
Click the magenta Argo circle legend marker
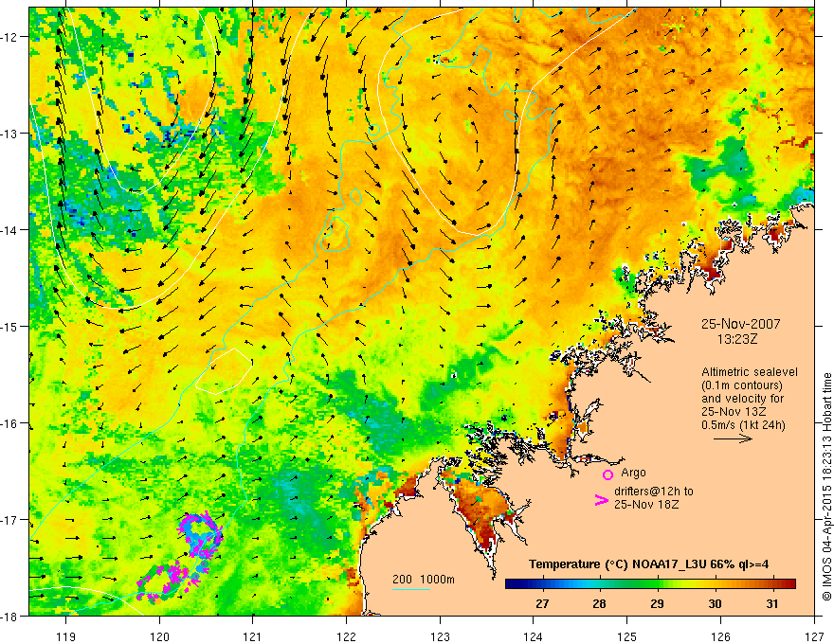click(x=607, y=474)
